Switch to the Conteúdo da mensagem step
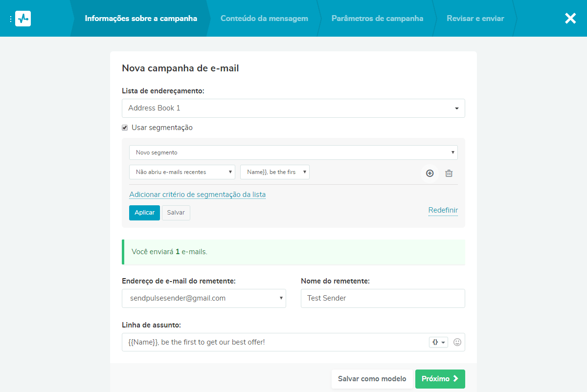The image size is (587, 392). click(x=264, y=19)
